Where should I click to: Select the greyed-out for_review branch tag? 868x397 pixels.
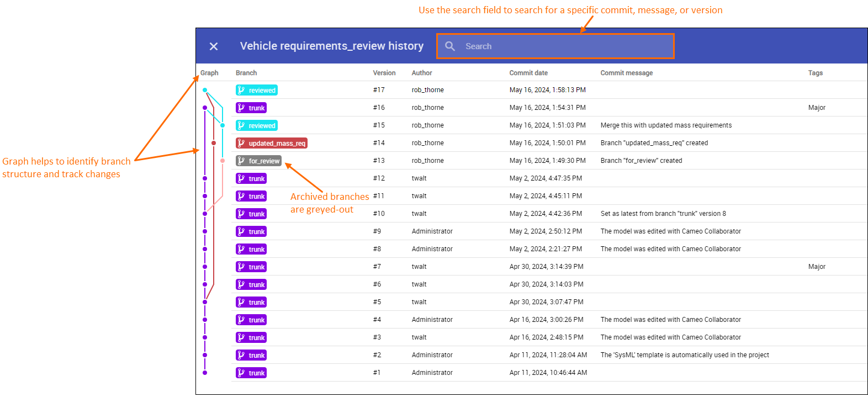click(258, 161)
